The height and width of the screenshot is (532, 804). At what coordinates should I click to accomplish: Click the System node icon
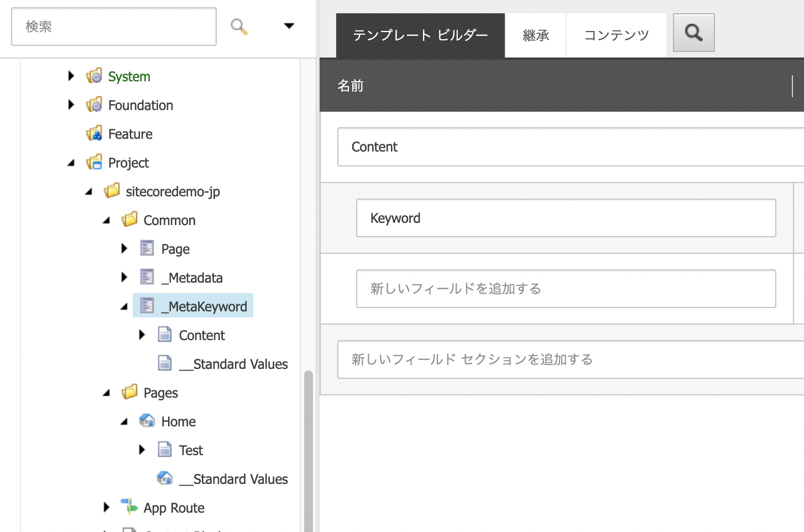tap(95, 76)
